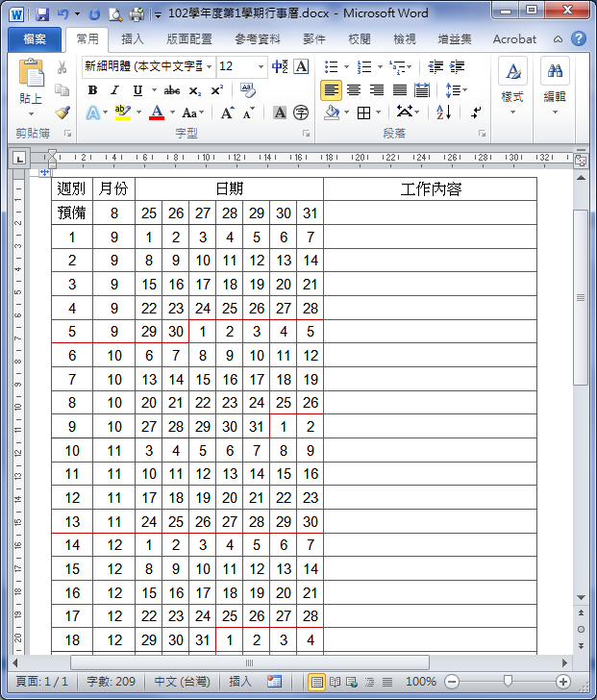Select Align Text Right
The width and height of the screenshot is (597, 700).
pos(377,90)
